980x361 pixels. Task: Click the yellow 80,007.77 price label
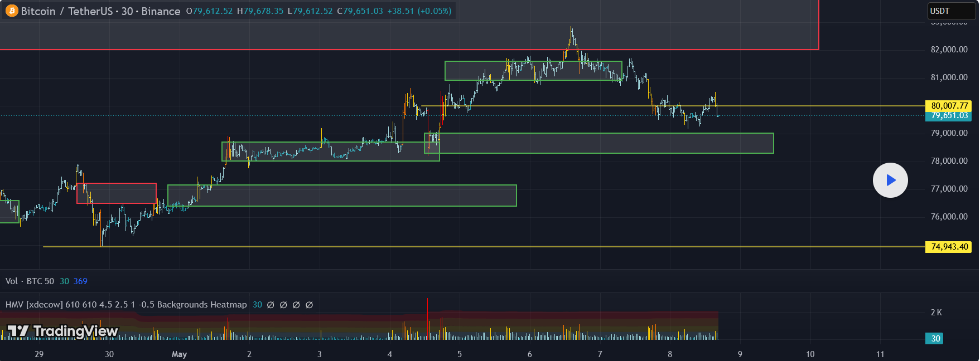pos(948,106)
